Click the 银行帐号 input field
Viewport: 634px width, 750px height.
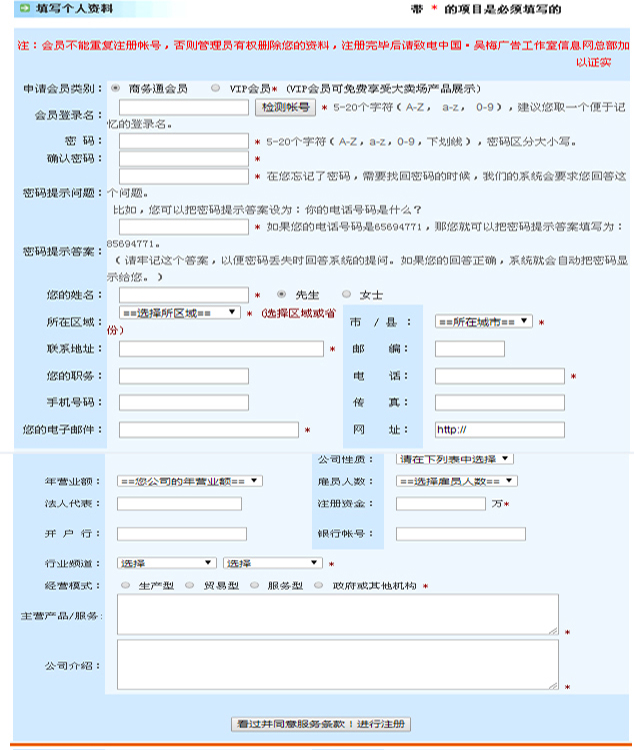click(x=461, y=534)
